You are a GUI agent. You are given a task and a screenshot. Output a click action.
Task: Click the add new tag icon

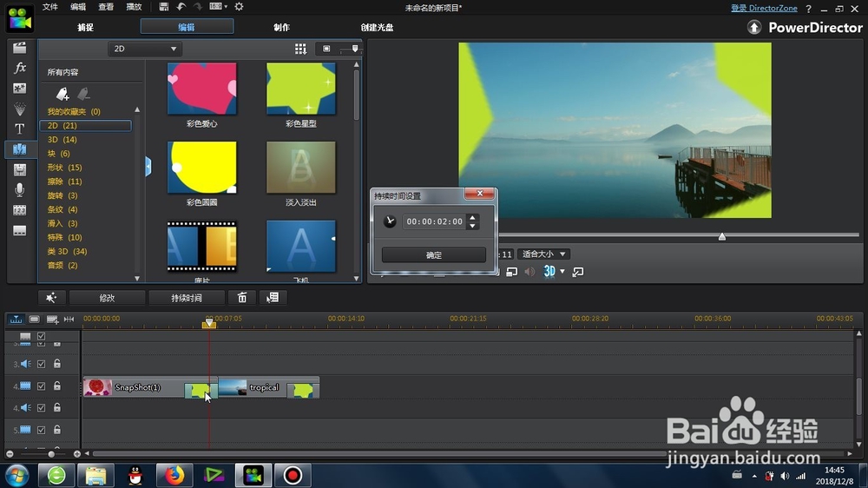pos(62,93)
